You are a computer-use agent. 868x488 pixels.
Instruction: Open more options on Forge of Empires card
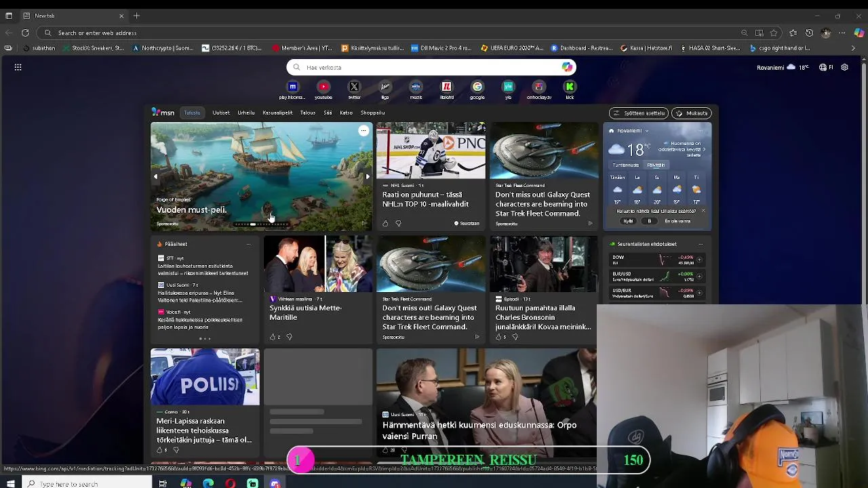363,131
